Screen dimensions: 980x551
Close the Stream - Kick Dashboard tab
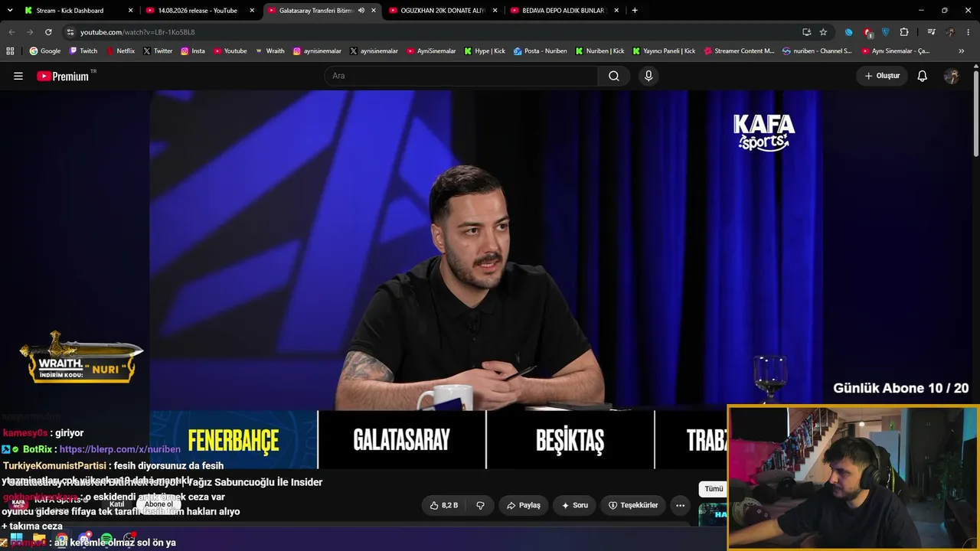(130, 11)
